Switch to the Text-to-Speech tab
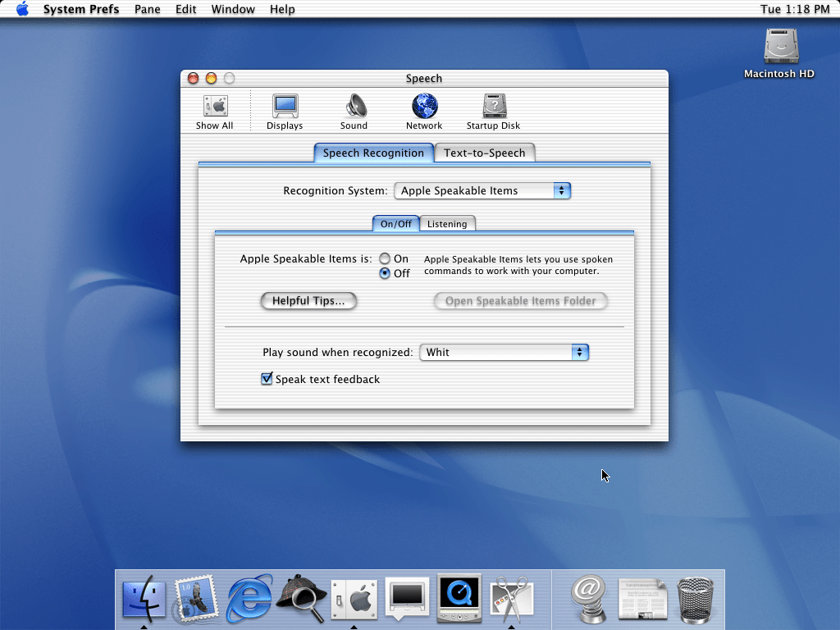The height and width of the screenshot is (630, 840). 485,153
